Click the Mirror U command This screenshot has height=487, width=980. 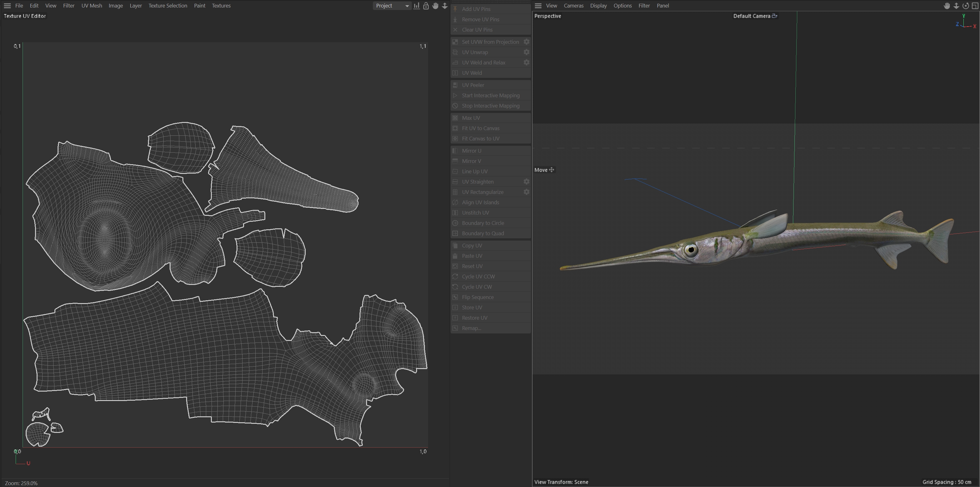pyautogui.click(x=471, y=151)
